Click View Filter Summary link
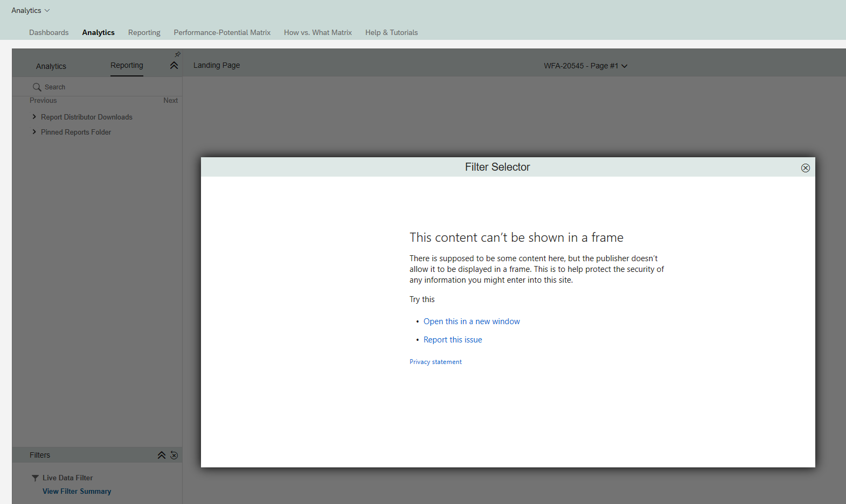The image size is (846, 504). point(77,491)
